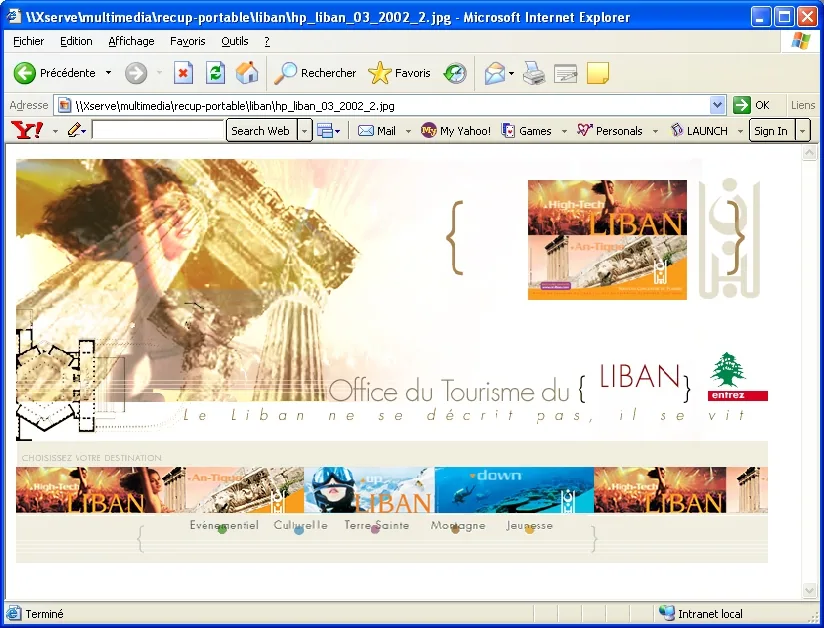Click in the Yahoo search text box

click(x=158, y=130)
